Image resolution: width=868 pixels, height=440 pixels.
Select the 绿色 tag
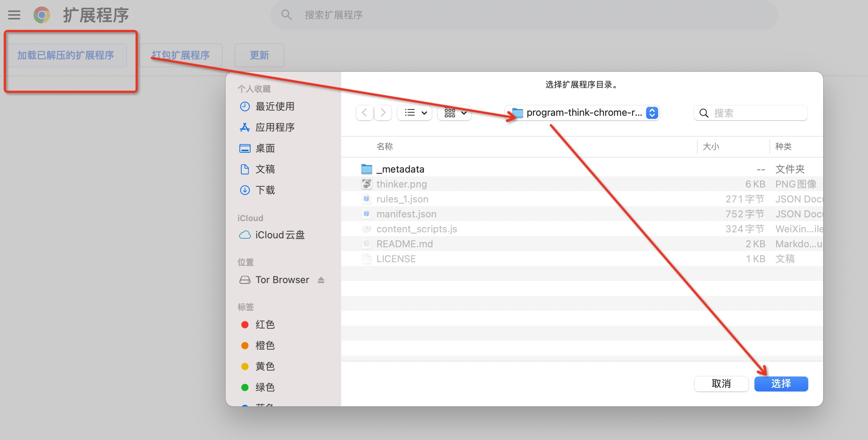[265, 387]
